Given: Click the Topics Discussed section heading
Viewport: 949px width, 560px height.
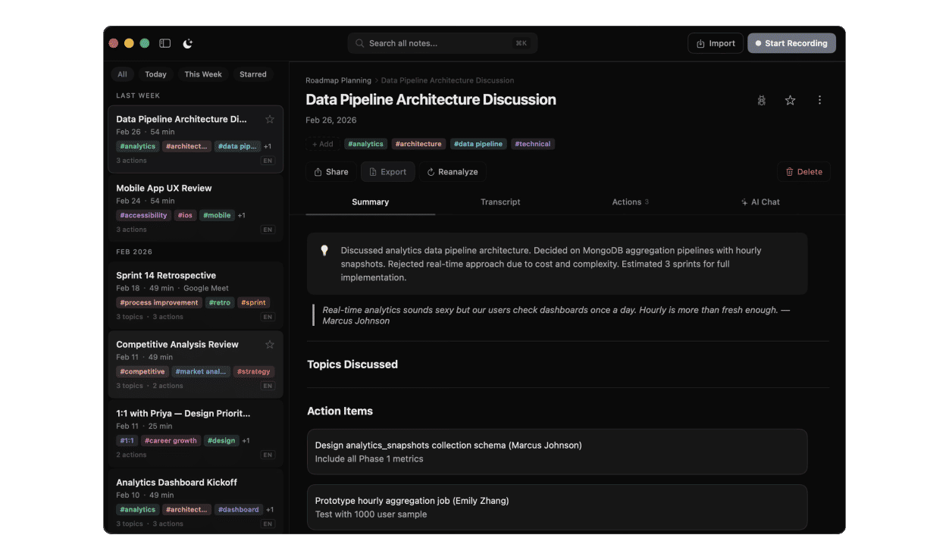Looking at the screenshot, I should coord(352,364).
